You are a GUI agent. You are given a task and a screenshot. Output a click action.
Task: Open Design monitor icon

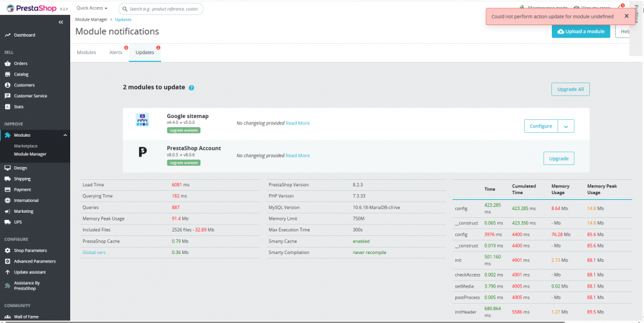7,168
